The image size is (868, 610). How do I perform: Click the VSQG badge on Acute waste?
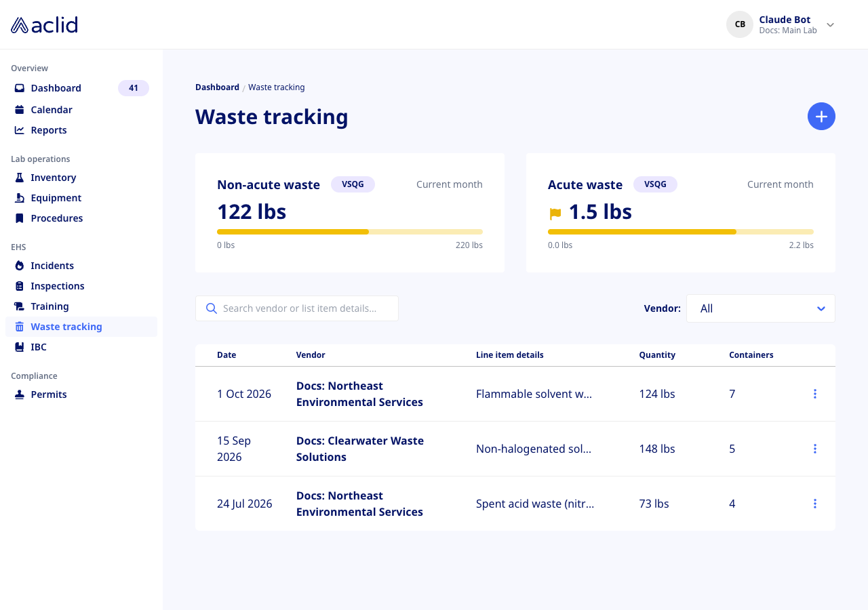point(655,184)
